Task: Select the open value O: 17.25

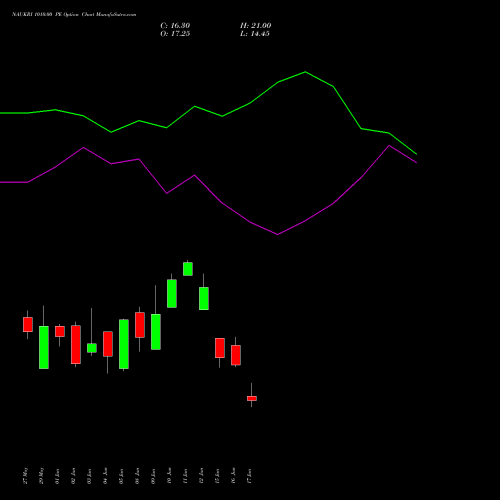Action: (175, 34)
